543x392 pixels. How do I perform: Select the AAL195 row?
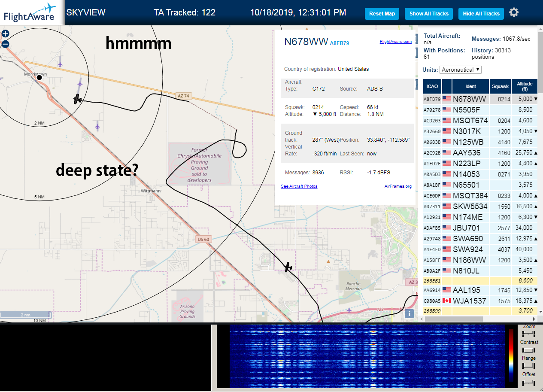[x=480, y=290]
